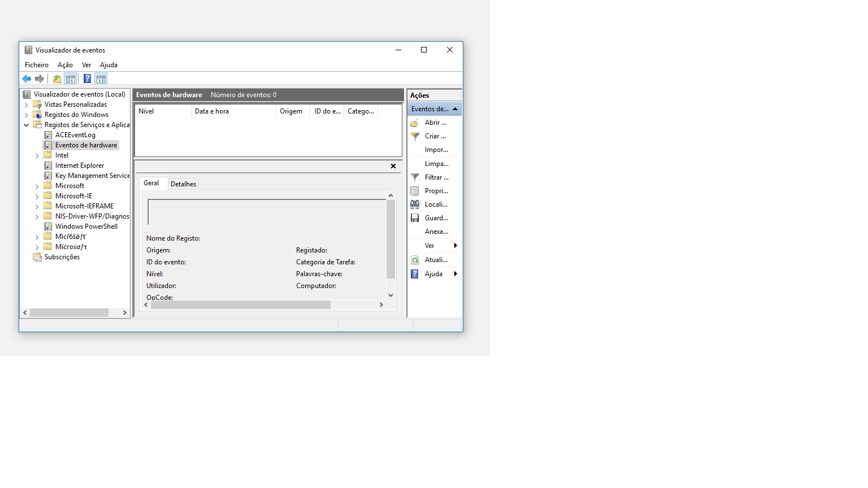Select the Subscrições tree item
Viewport: 868px width, 488px height.
pos(62,257)
